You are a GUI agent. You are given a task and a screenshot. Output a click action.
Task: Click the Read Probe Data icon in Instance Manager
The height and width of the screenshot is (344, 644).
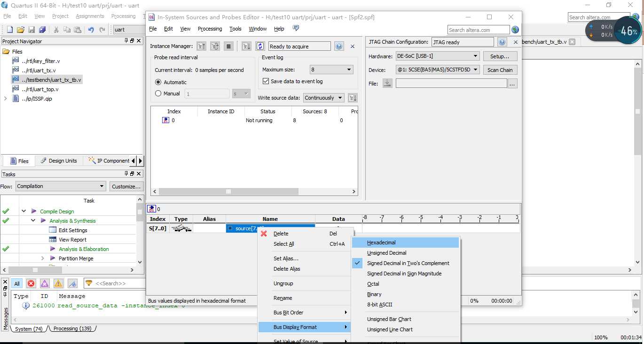[x=202, y=46]
